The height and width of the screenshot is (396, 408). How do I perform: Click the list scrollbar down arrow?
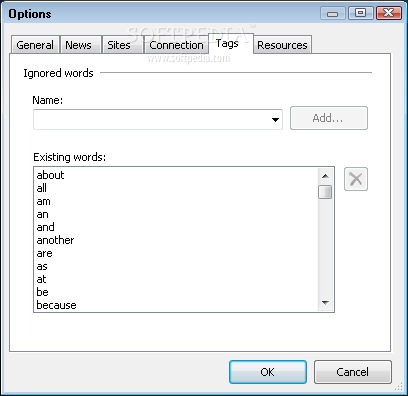[x=325, y=303]
